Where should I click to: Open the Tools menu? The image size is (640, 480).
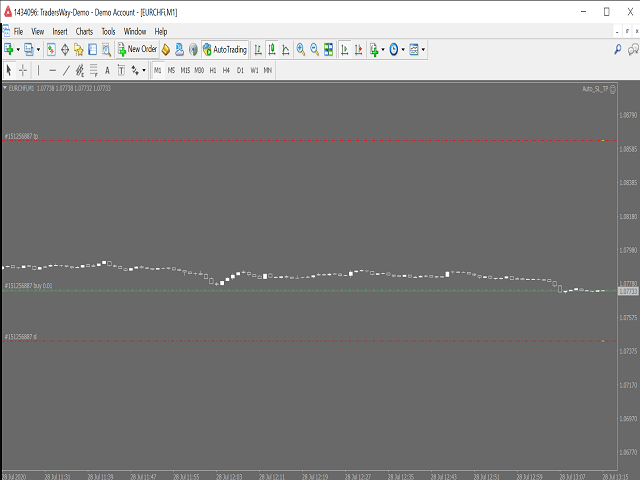[x=108, y=31]
